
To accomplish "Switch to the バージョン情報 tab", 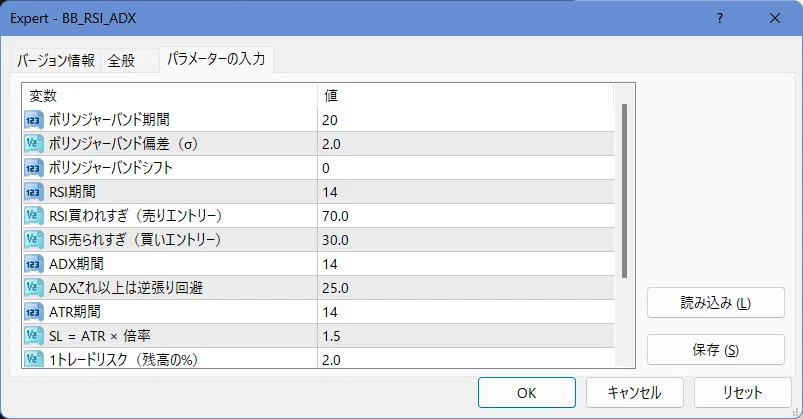I will click(56, 60).
